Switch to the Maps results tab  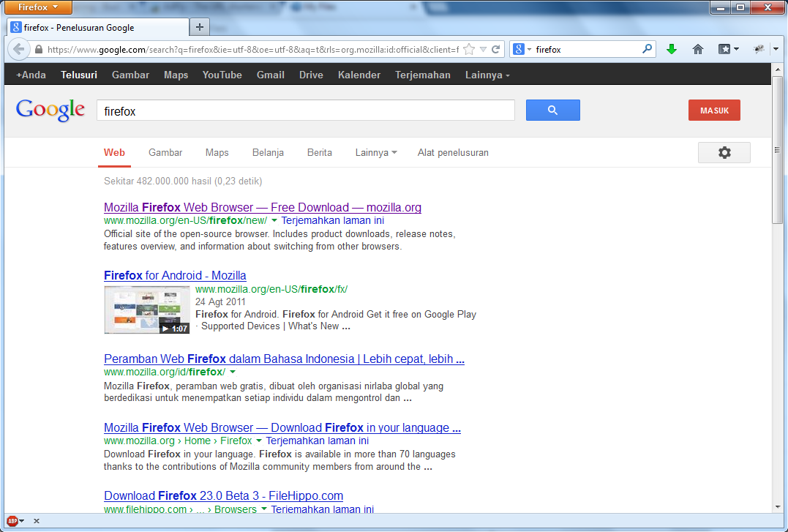click(x=217, y=152)
